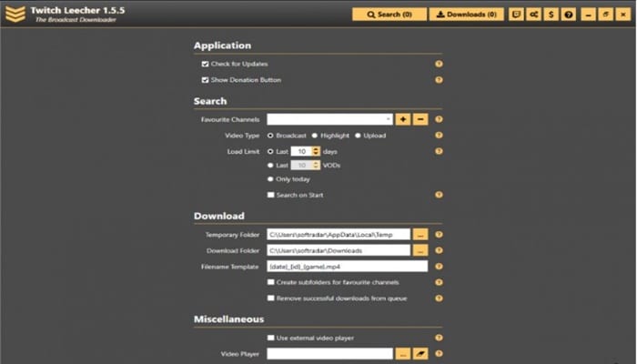Select Only today load limit
Image resolution: width=637 pixels, height=364 pixels.
(270, 178)
